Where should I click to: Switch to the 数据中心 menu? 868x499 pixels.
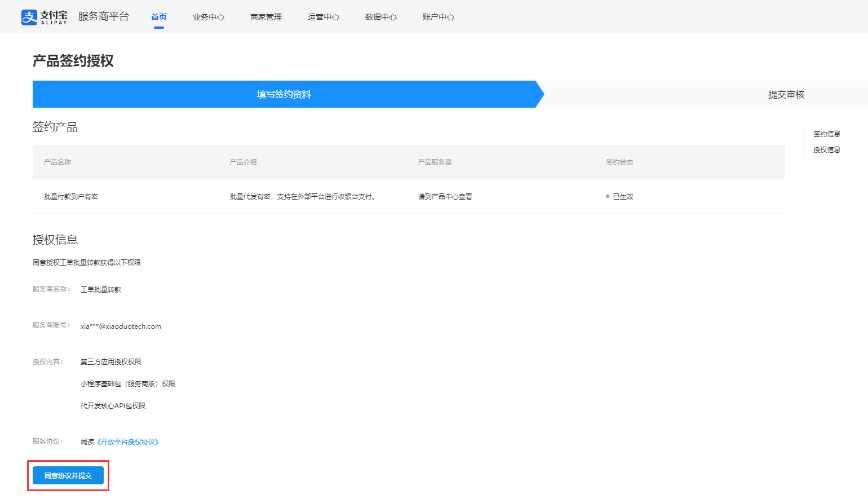[381, 17]
